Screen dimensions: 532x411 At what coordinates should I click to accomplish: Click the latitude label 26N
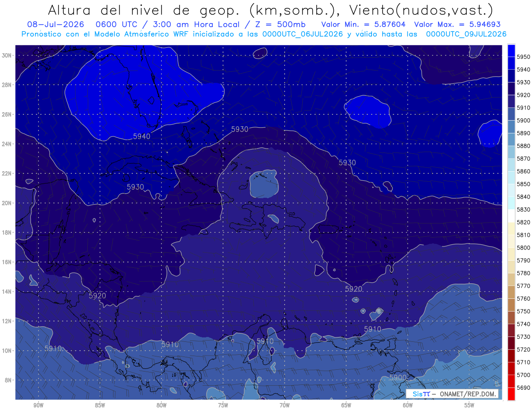pos(7,114)
